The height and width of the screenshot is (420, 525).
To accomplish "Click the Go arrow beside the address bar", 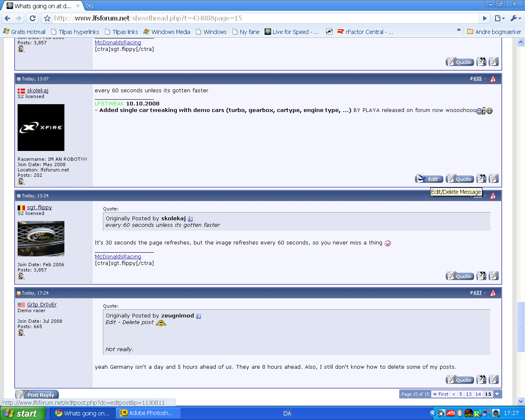I will (485, 18).
